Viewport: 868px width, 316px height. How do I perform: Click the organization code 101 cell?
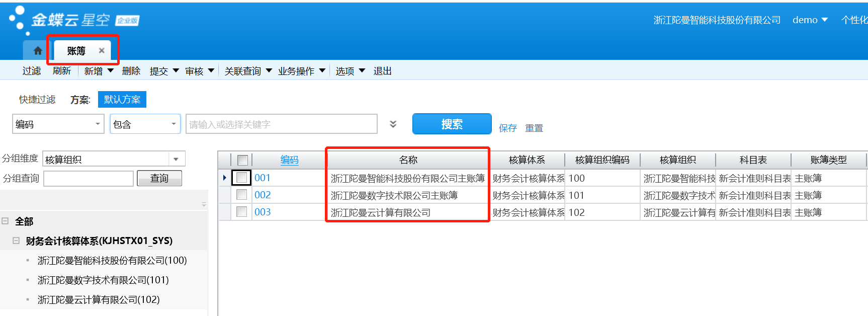tap(602, 195)
